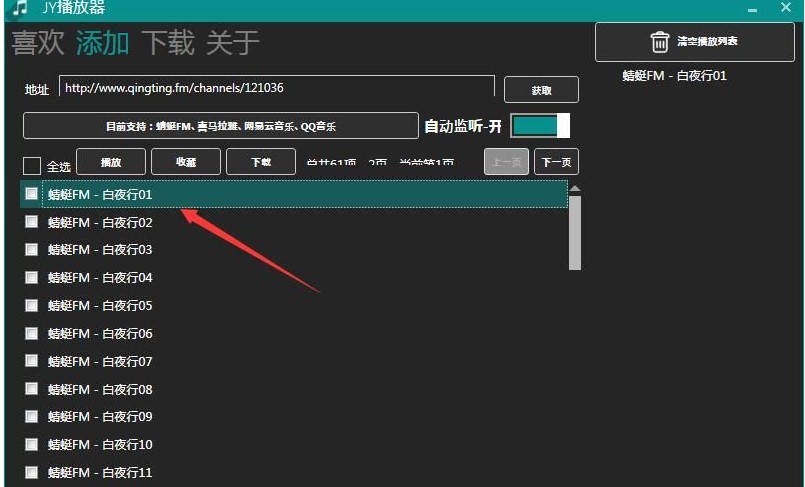Toggle the 自动监听 switch
This screenshot has width=805, height=487.
click(x=540, y=126)
